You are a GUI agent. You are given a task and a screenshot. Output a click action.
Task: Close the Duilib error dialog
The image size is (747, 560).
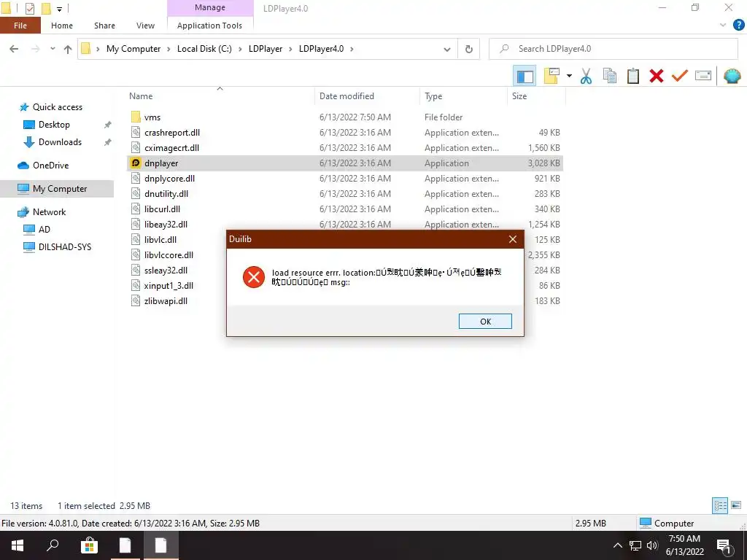513,239
